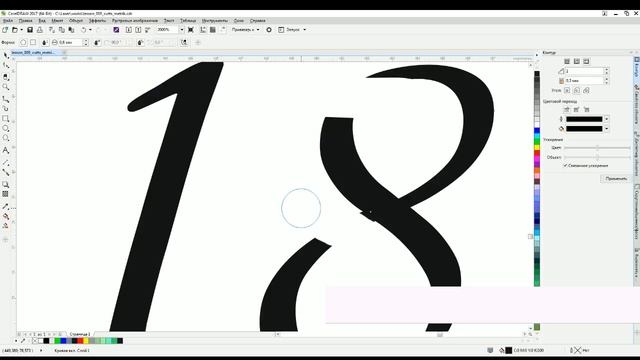
Task: Switch to the Page 1 tab
Action: 80,334
